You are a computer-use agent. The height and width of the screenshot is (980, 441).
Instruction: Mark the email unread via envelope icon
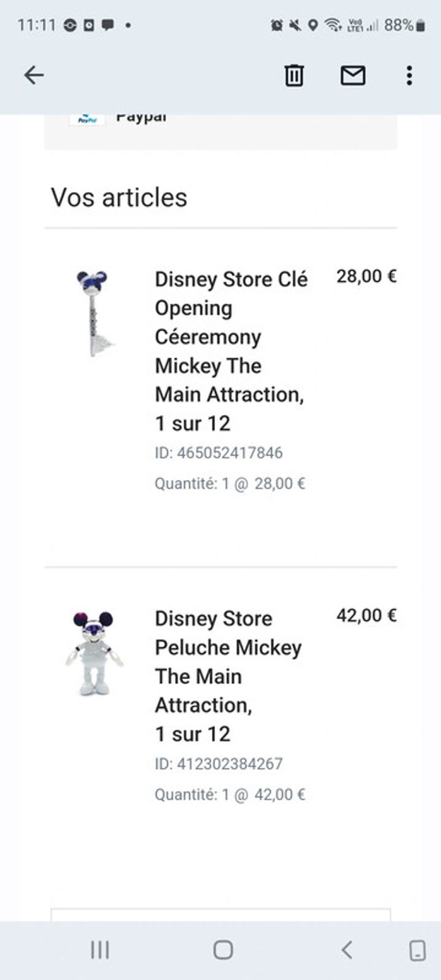[353, 76]
